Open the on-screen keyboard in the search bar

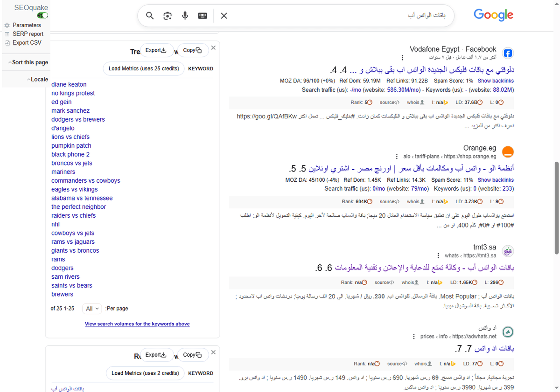(202, 15)
